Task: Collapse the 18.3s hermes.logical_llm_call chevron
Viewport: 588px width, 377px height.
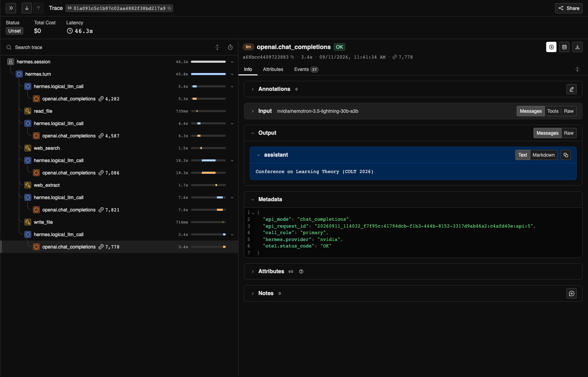Action: [232, 161]
